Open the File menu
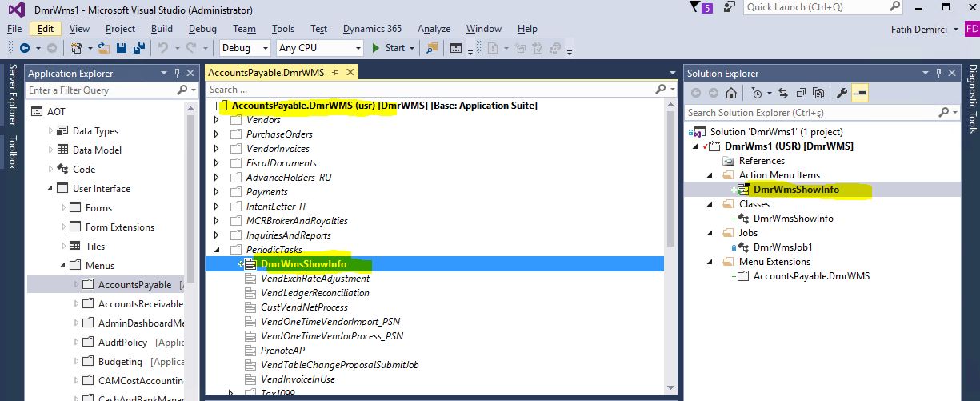 pos(14,29)
